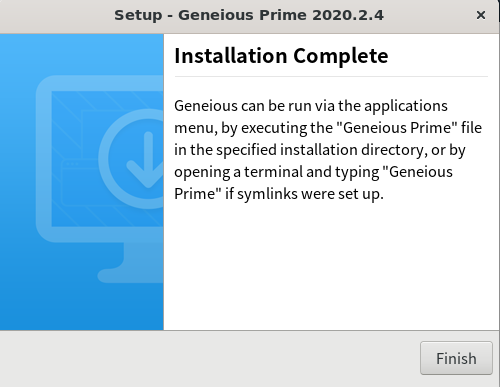Click the "symlinks were set up" text

tap(310, 194)
